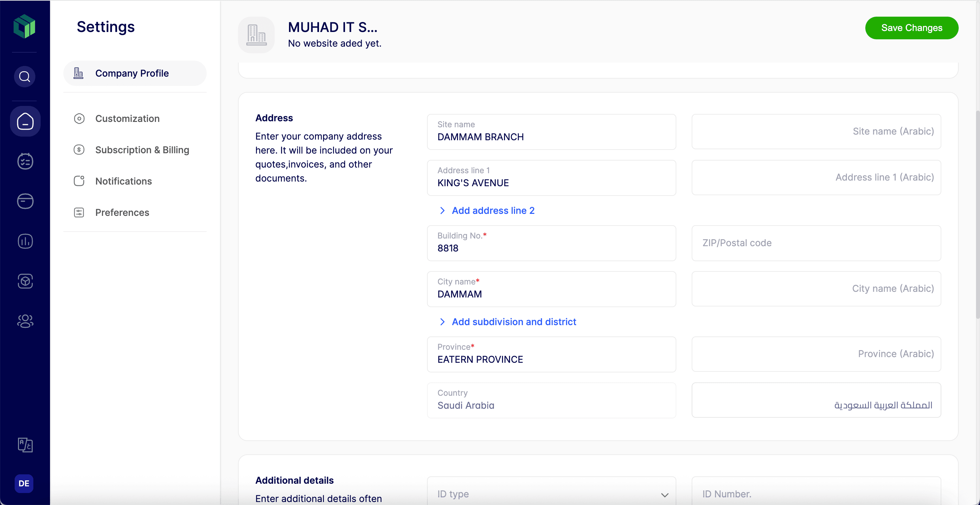The height and width of the screenshot is (505, 980).
Task: Click the Site name (Arabic) field
Action: [816, 132]
